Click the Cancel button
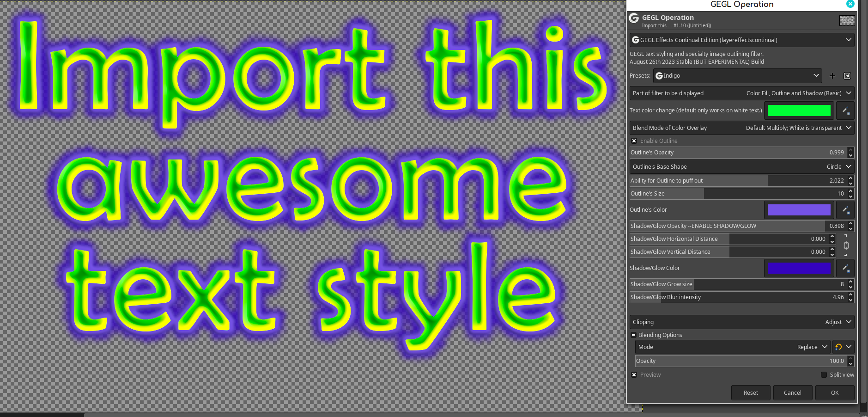This screenshot has width=868, height=417. click(x=793, y=393)
